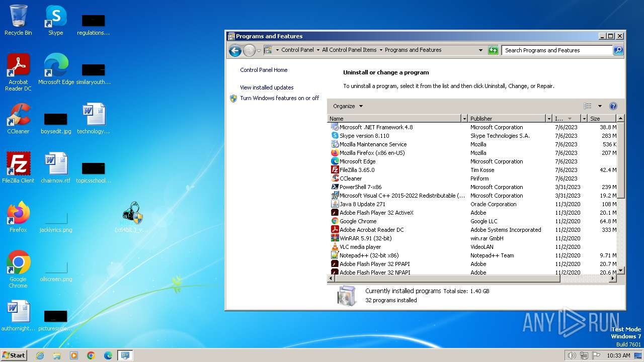Sort by Publisher column header

tap(507, 119)
